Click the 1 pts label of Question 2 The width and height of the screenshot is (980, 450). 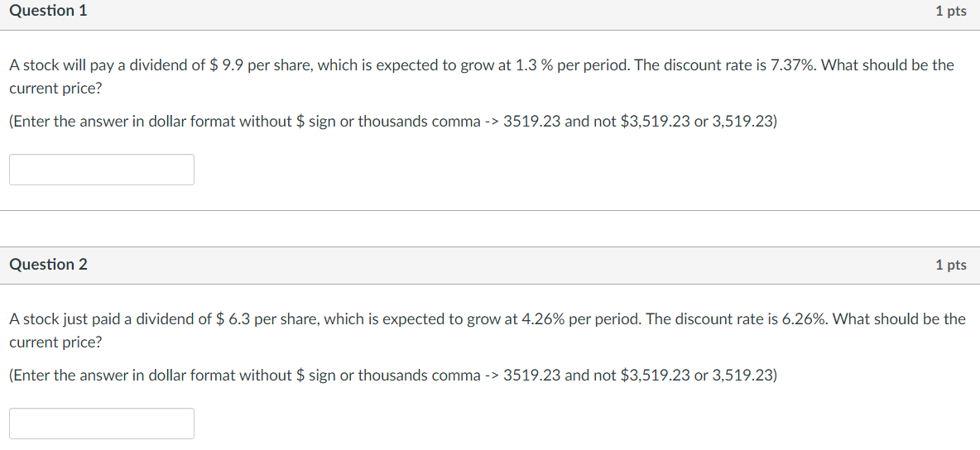[951, 265]
